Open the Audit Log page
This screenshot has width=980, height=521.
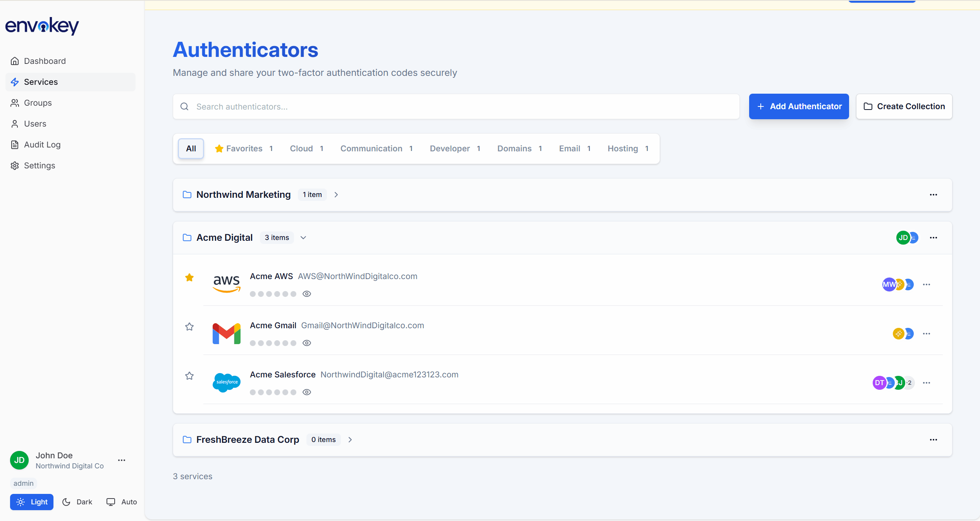click(70, 145)
